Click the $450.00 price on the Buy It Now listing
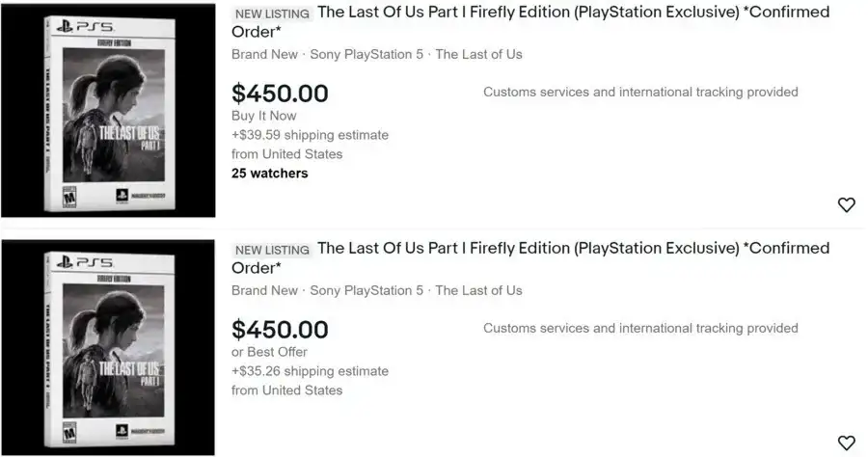 (x=280, y=94)
